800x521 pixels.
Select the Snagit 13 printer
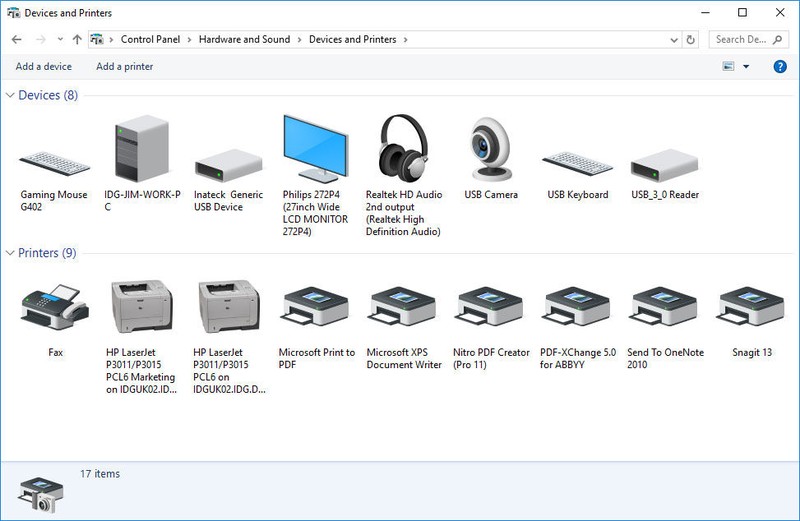tap(752, 308)
